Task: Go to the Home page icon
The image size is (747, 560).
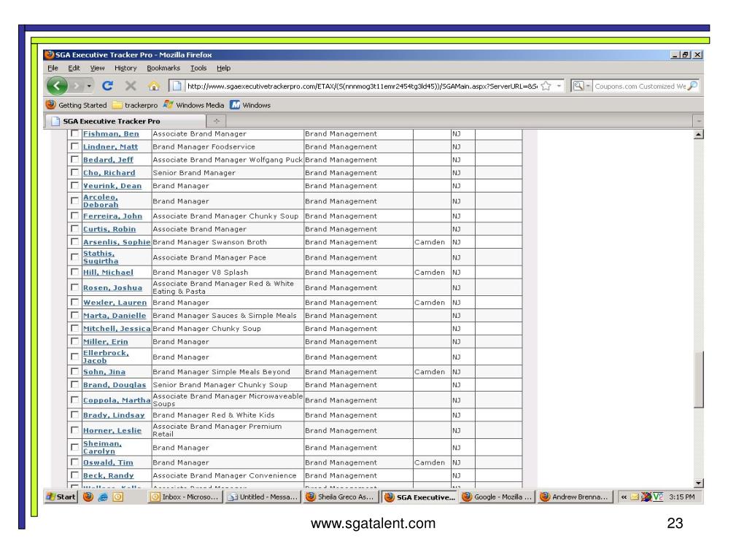Action: point(153,86)
